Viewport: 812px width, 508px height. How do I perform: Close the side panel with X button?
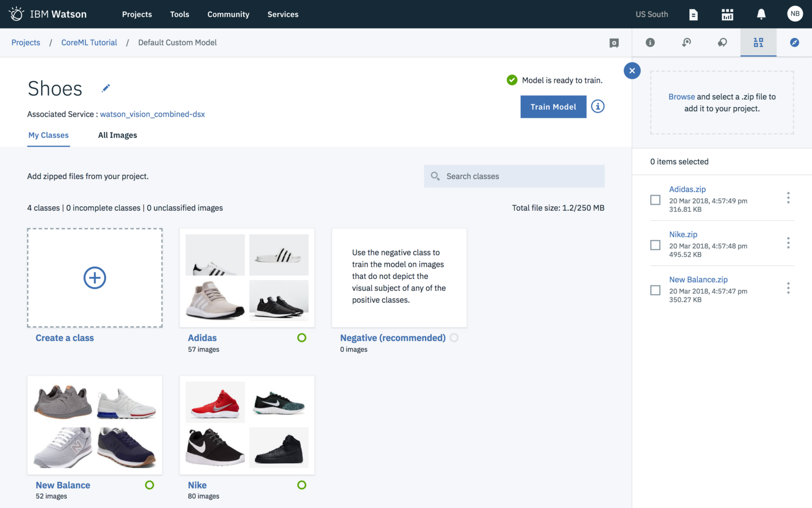(x=632, y=71)
